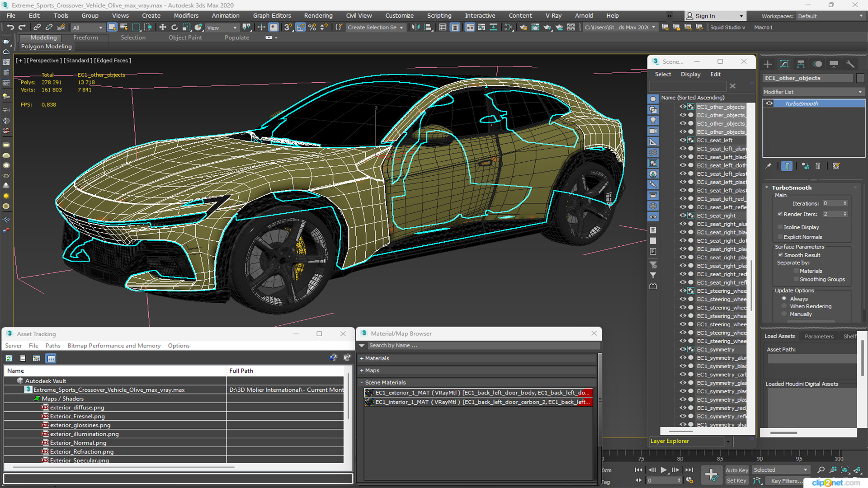
Task: Toggle Smooth Result checkbox
Action: 780,255
